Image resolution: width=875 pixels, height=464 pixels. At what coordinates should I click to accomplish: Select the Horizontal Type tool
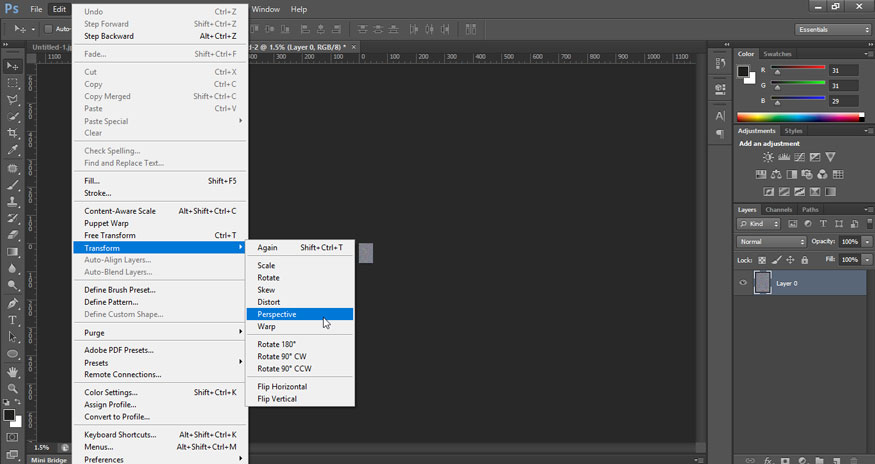(x=12, y=321)
